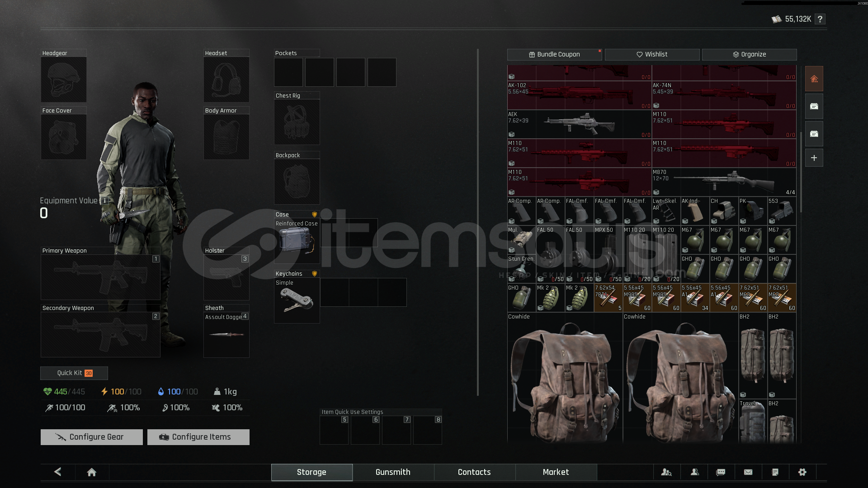Open the profile person icon
The width and height of the screenshot is (868, 488).
pos(695,472)
